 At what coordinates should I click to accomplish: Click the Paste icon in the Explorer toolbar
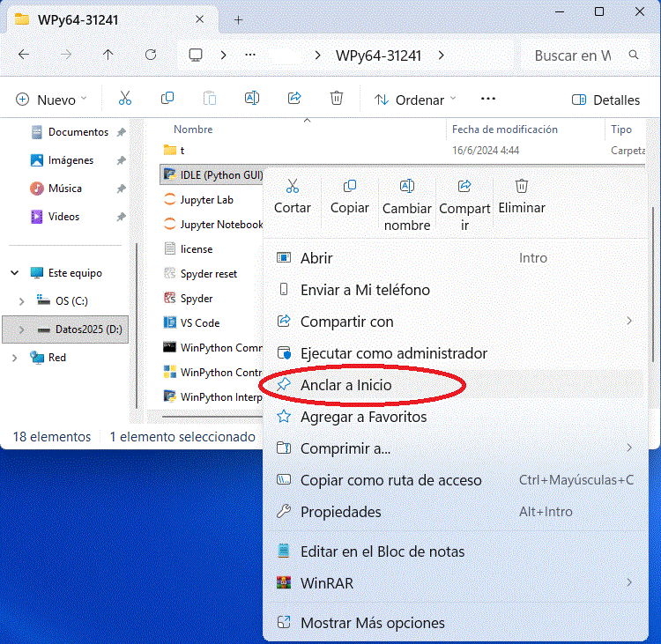[x=210, y=99]
